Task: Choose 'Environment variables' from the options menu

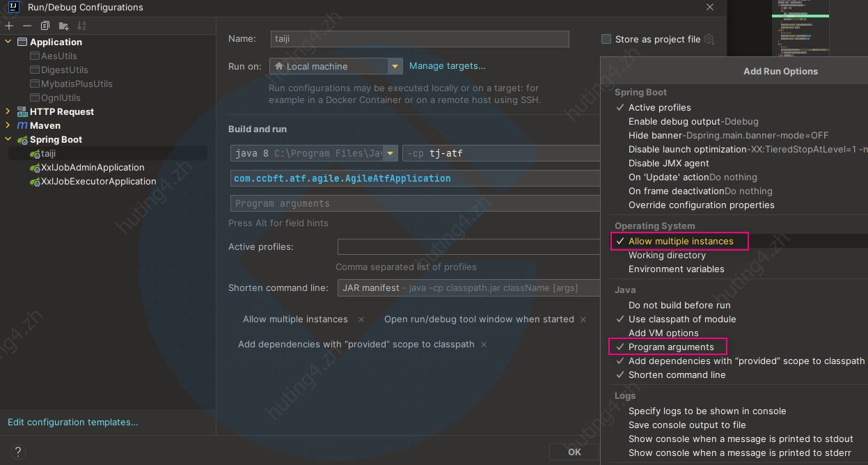Action: pyautogui.click(x=676, y=269)
